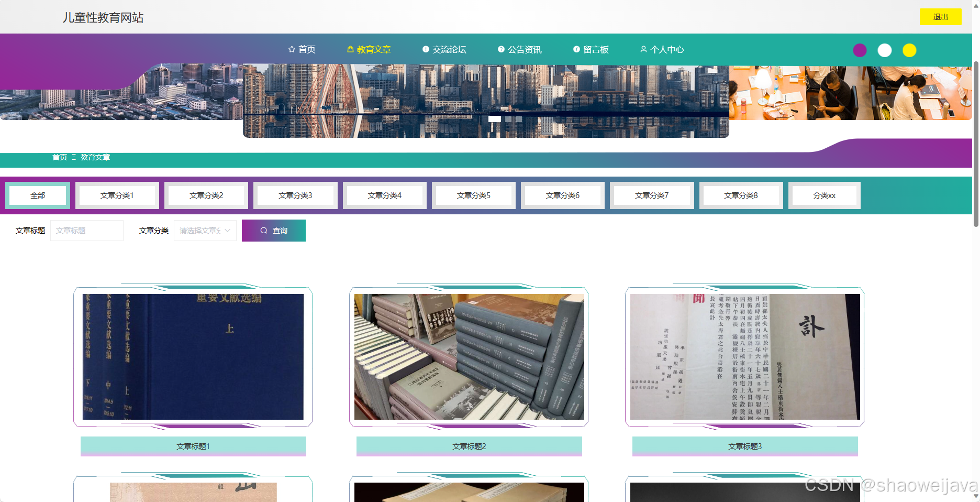This screenshot has width=980, height=502.
Task: Open 公告资讯 announcements page
Action: coord(520,49)
